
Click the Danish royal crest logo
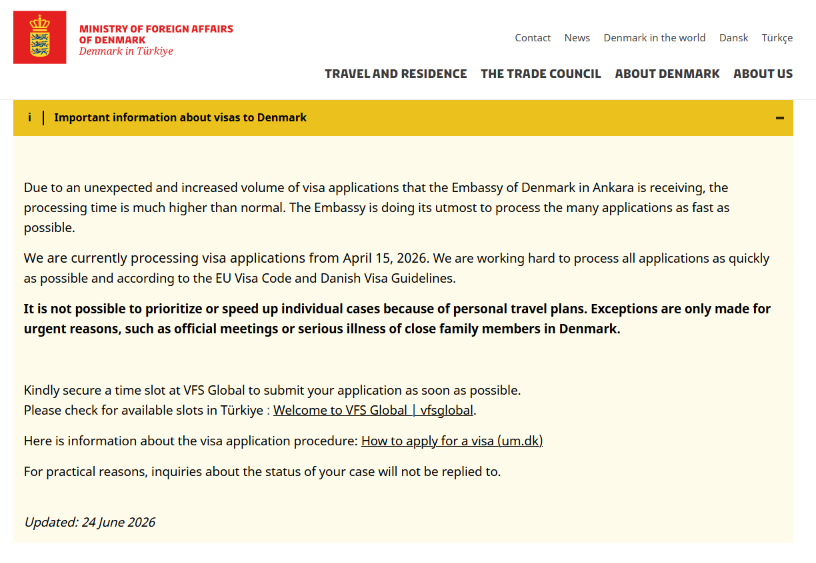click(40, 37)
